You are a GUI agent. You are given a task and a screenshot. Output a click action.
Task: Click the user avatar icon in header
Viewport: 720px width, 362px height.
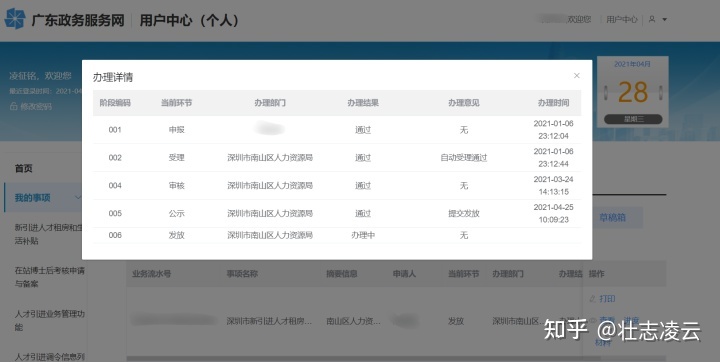pyautogui.click(x=652, y=19)
